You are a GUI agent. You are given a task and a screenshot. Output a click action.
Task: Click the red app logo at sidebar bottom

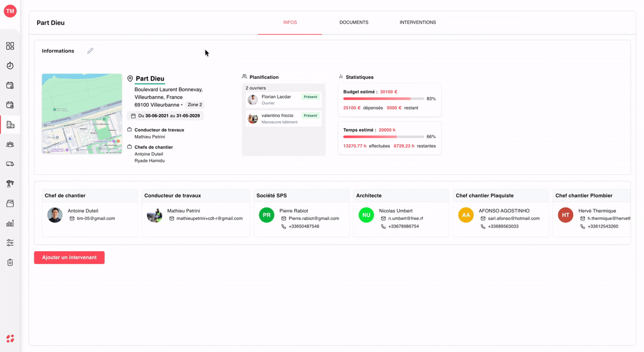[10, 339]
